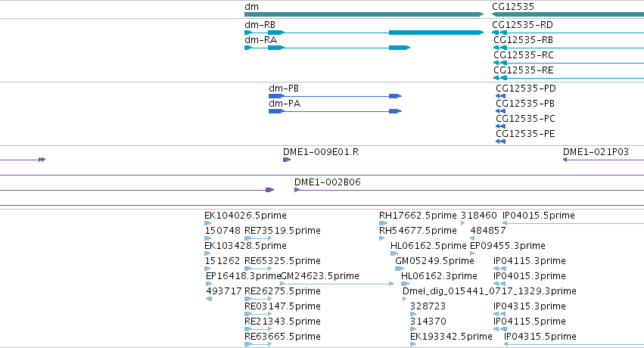Click the DME1-002B06 clone label
Viewport: 644px width, 348px height.
tap(328, 182)
